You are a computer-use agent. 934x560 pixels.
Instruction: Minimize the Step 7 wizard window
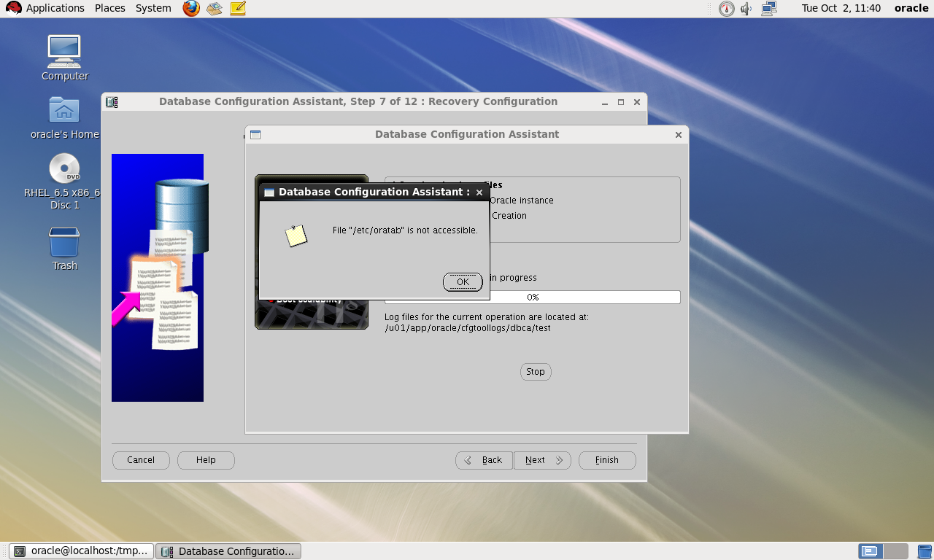605,102
